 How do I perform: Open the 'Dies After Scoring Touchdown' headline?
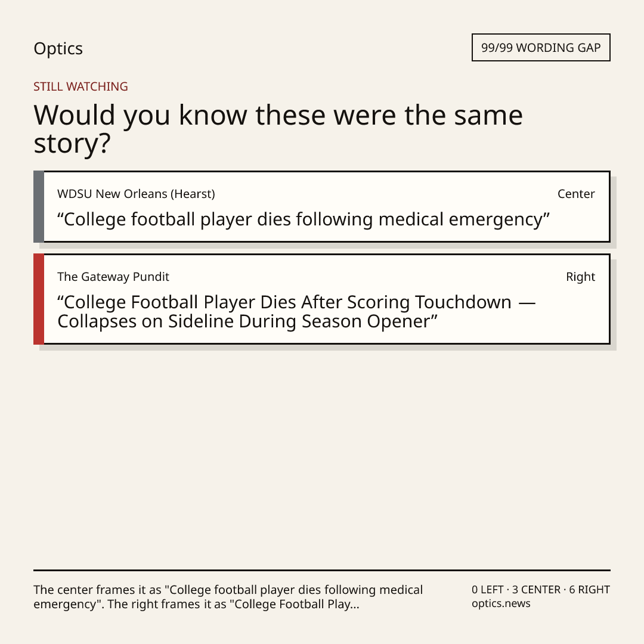click(x=296, y=312)
